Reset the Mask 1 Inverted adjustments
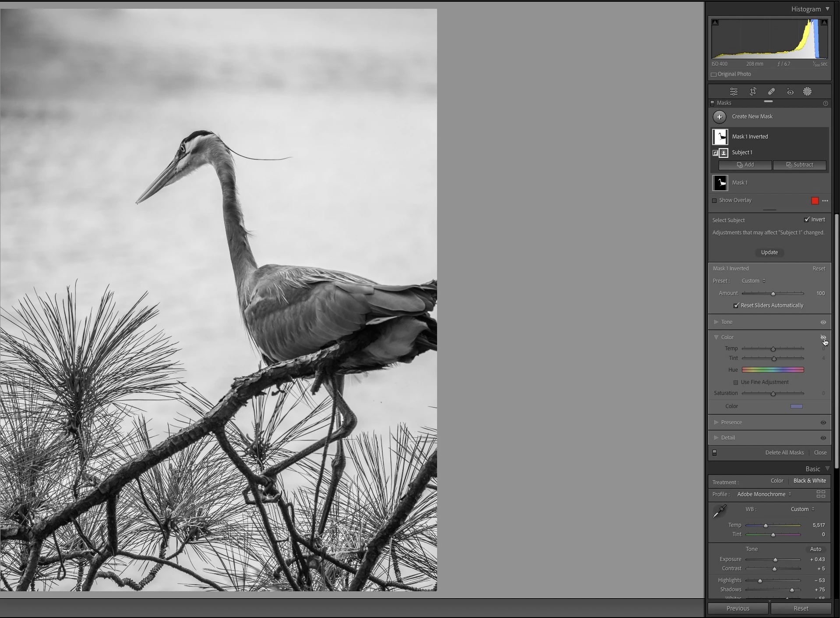The height and width of the screenshot is (618, 840). coord(819,269)
